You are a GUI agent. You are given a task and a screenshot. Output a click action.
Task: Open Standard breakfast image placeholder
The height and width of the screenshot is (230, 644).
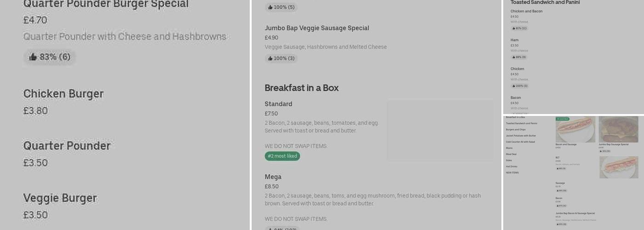tap(440, 130)
